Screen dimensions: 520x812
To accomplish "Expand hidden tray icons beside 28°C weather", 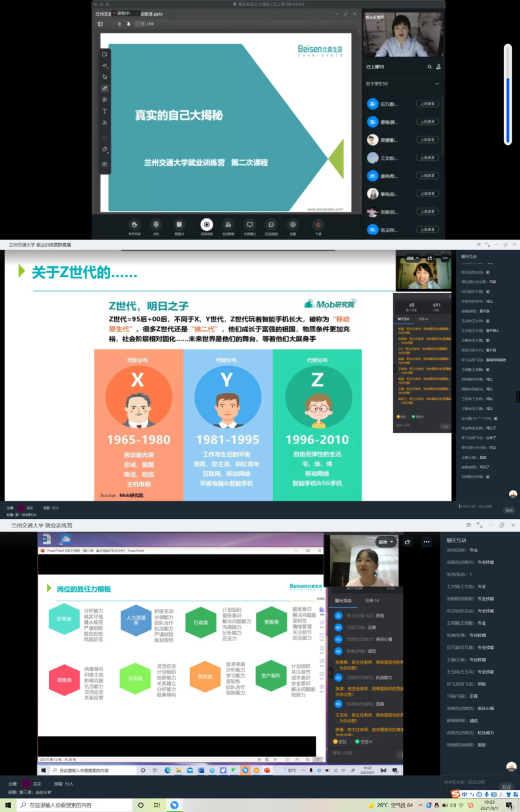I will tap(420, 805).
